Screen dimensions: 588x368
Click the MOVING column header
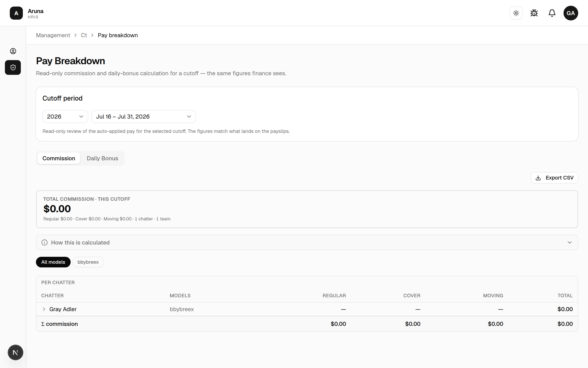click(x=493, y=295)
